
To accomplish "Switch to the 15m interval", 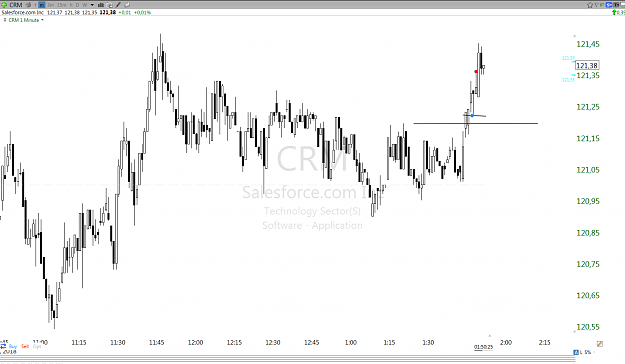I will click(x=61, y=5).
